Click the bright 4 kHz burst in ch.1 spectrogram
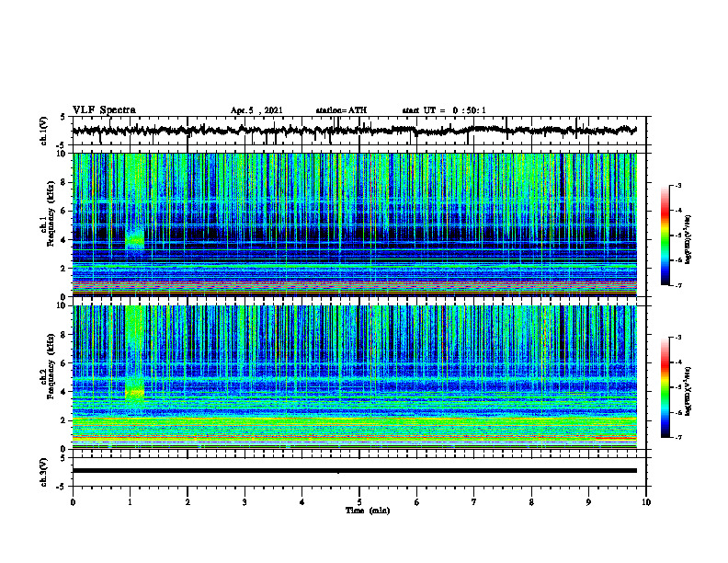Screen dimensions: 728x563 pyautogui.click(x=134, y=240)
